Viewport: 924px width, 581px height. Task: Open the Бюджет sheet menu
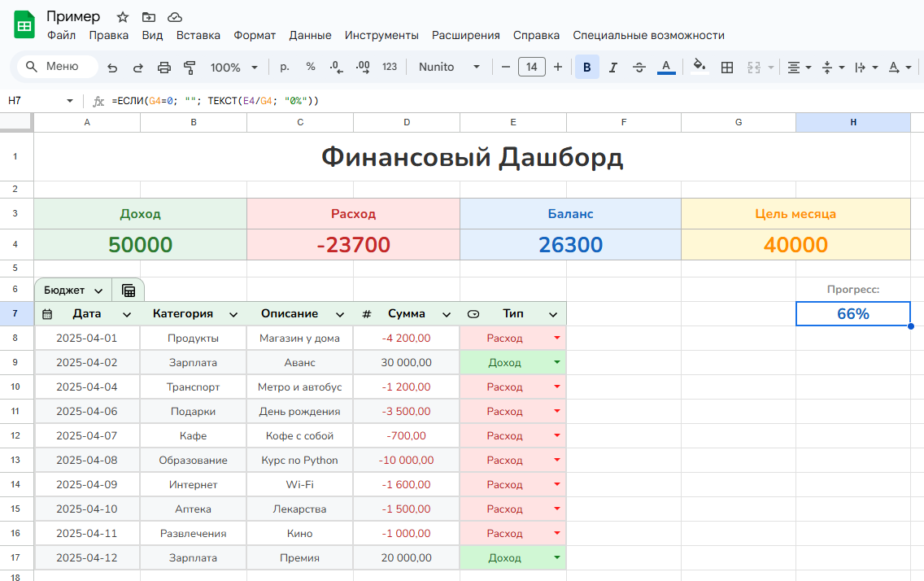(99, 289)
